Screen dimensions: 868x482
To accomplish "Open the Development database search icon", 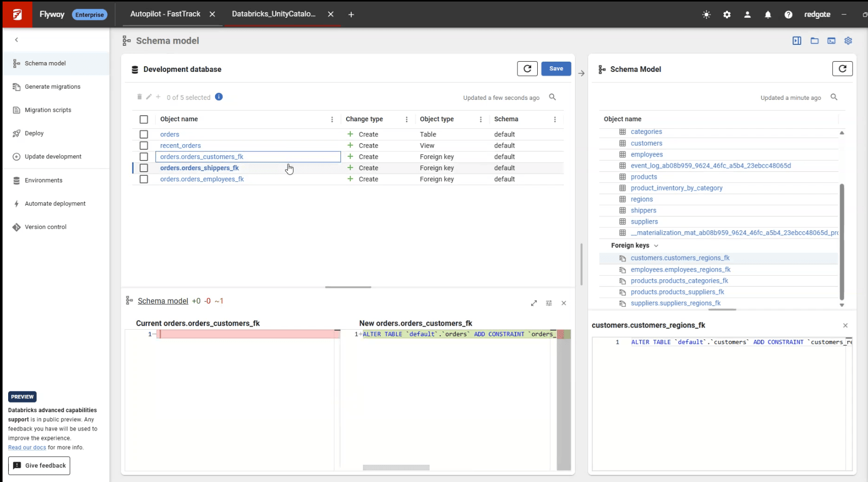I will (553, 97).
